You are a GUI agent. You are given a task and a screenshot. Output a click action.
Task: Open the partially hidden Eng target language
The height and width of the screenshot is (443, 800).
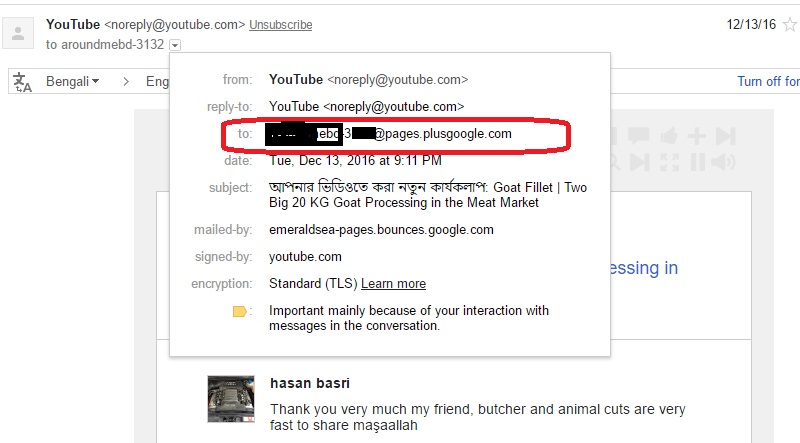157,81
